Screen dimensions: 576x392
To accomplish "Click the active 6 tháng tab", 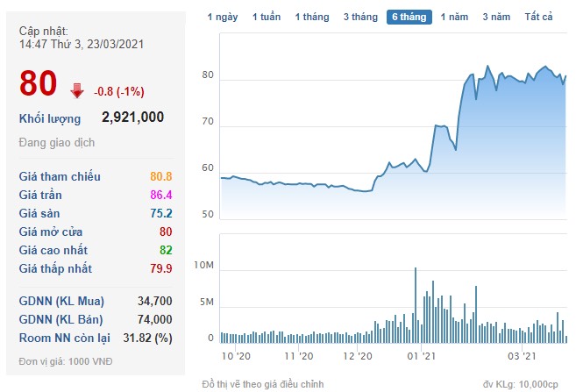I will point(409,17).
